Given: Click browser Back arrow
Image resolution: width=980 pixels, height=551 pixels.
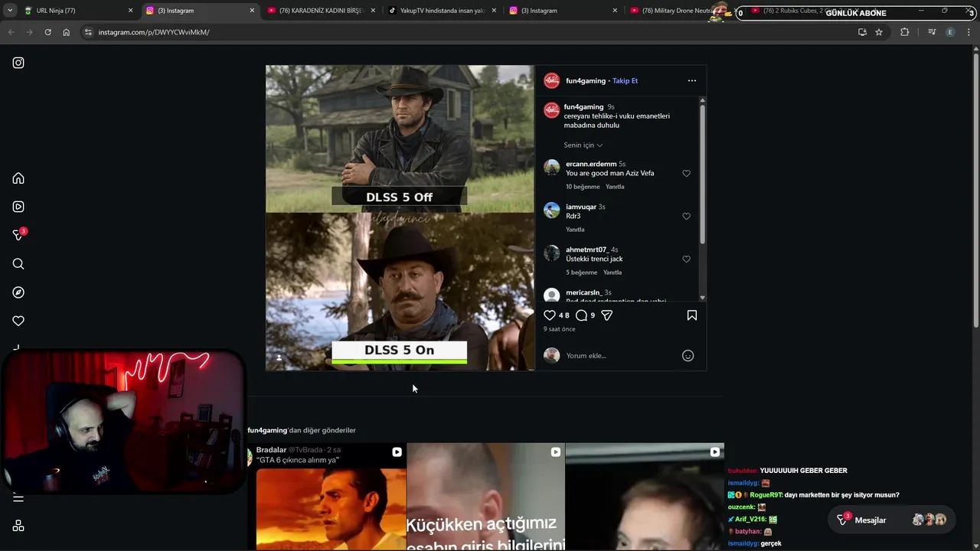Looking at the screenshot, I should tap(11, 32).
